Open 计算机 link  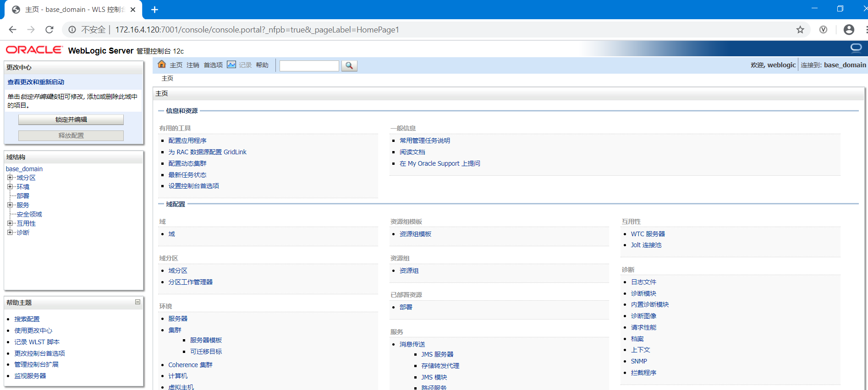178,376
